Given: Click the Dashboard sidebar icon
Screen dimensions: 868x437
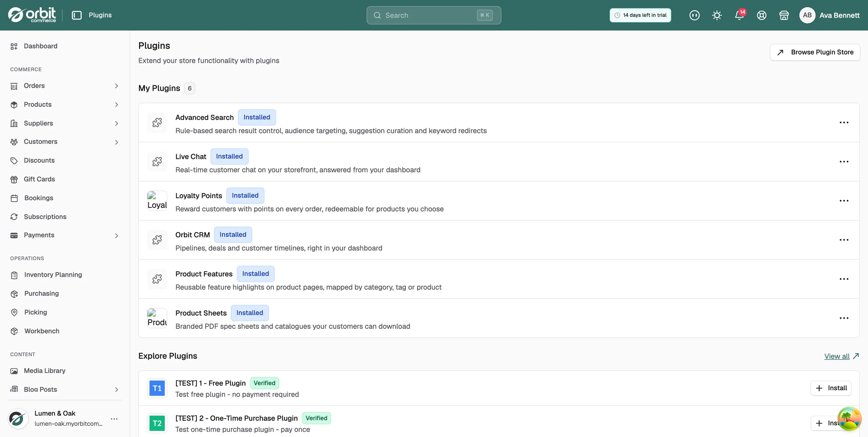Looking at the screenshot, I should (x=14, y=46).
